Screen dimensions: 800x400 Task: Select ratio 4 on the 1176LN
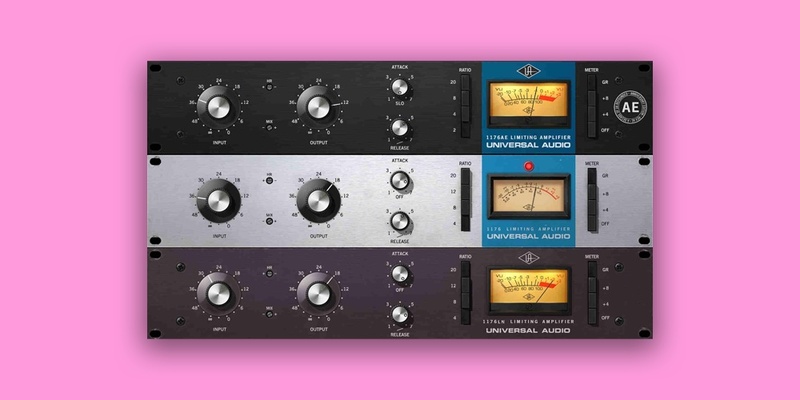point(465,317)
